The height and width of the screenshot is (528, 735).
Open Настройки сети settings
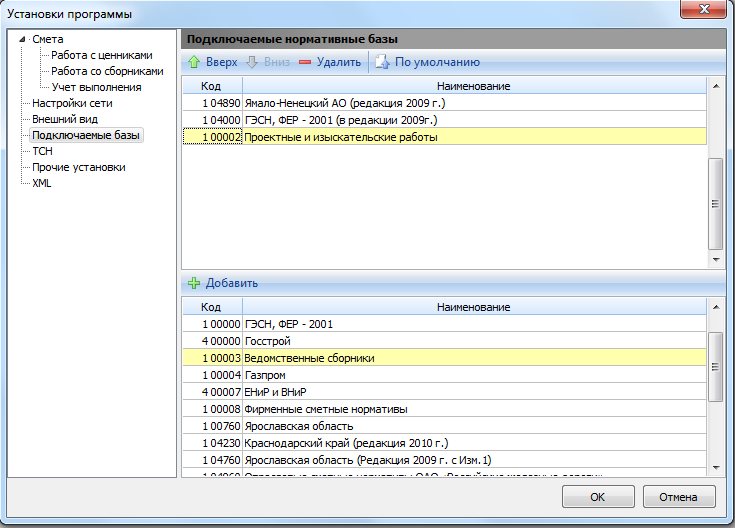coord(72,103)
